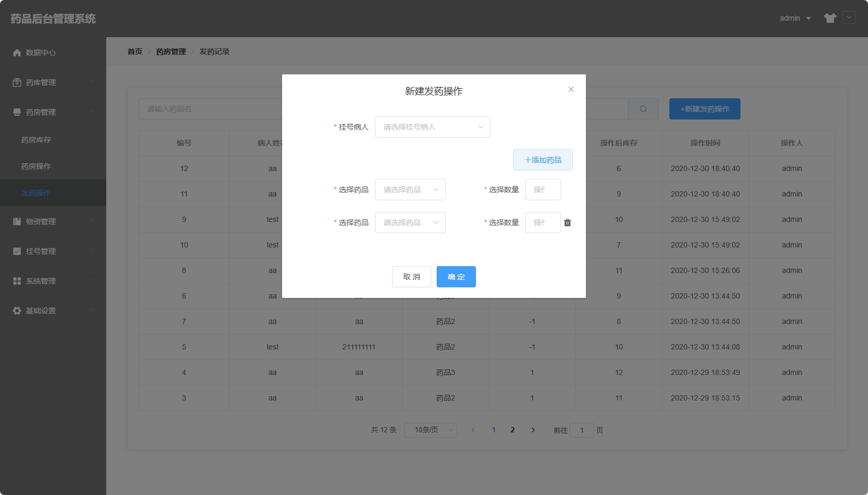Go to next page arrow
This screenshot has width=868, height=495.
(533, 430)
